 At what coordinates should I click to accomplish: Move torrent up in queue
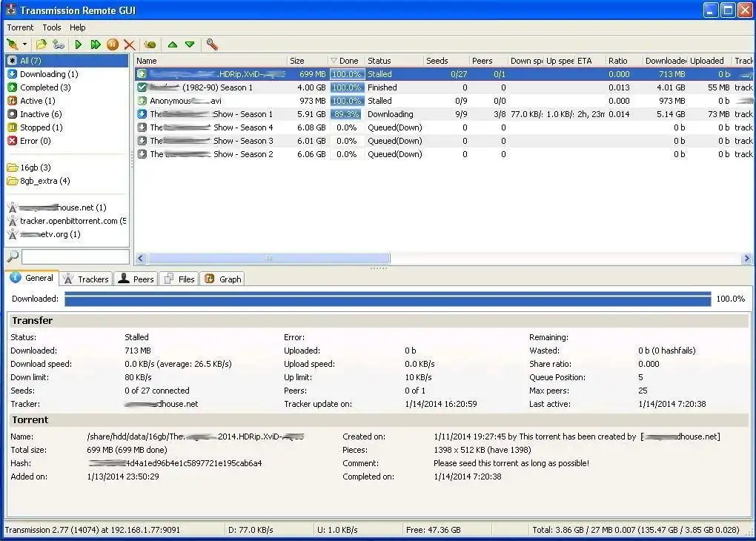tap(173, 44)
